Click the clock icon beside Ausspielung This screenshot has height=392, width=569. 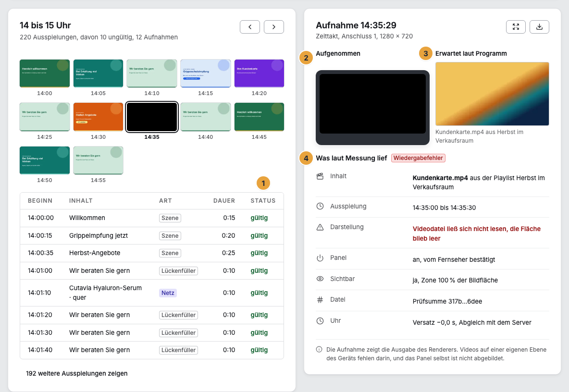point(320,206)
